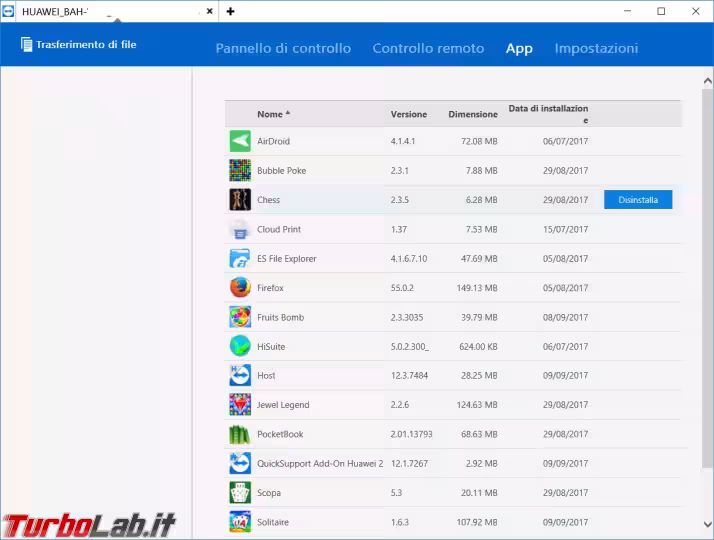Click the Chess app icon

point(240,200)
